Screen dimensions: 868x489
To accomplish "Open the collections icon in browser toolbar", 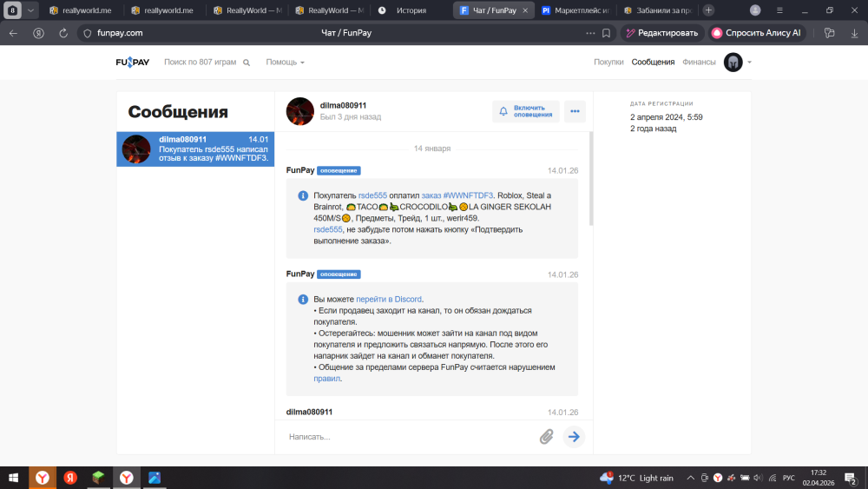I will 829,33.
